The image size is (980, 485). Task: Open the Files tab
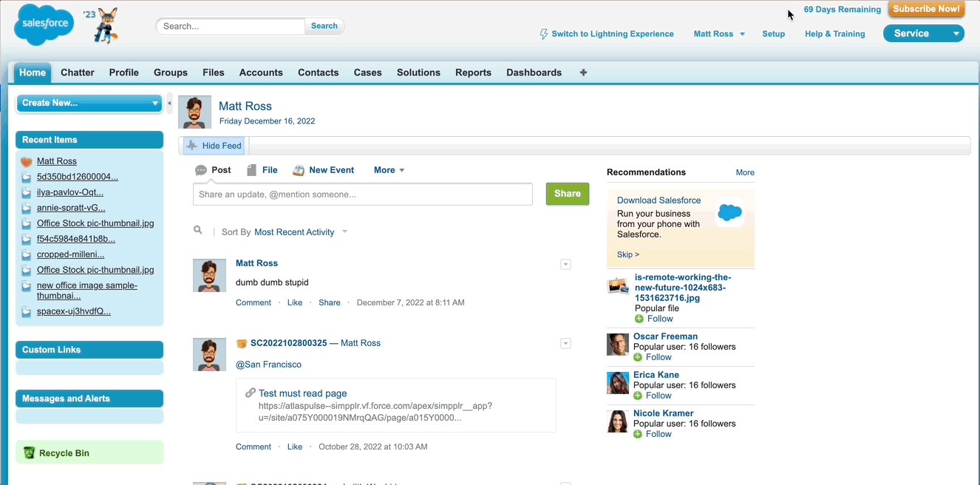pos(214,72)
